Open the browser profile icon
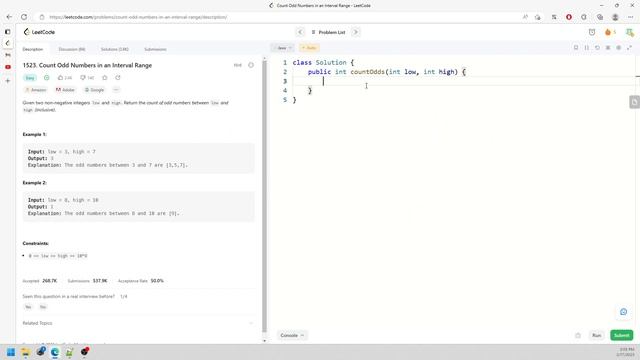The height and width of the screenshot is (360, 640). click(x=615, y=17)
